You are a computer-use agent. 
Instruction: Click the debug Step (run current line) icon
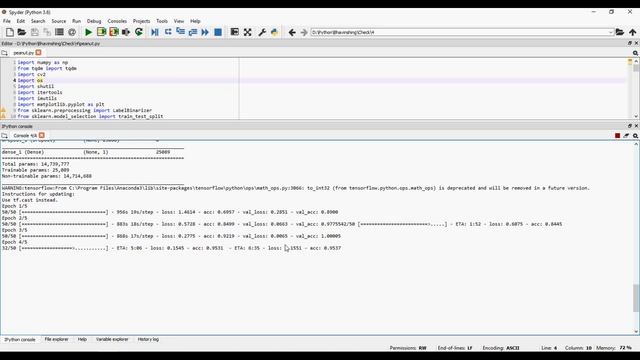pyautogui.click(x=168, y=32)
